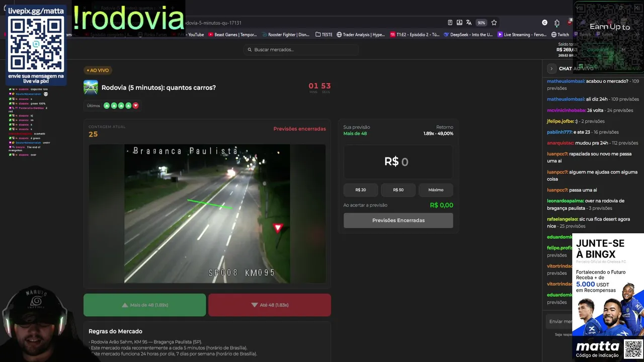
Task: Click the red Previsões encerradas status text
Action: 299,129
